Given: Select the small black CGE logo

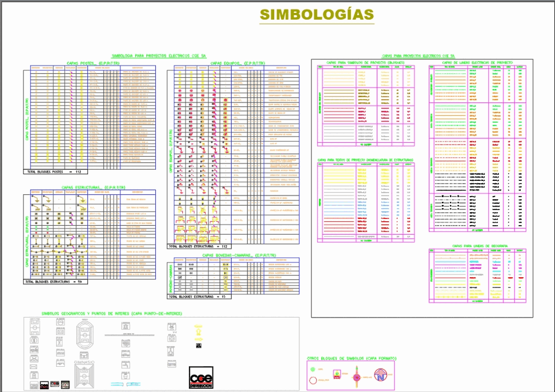Looking at the screenshot, I should [44, 385].
